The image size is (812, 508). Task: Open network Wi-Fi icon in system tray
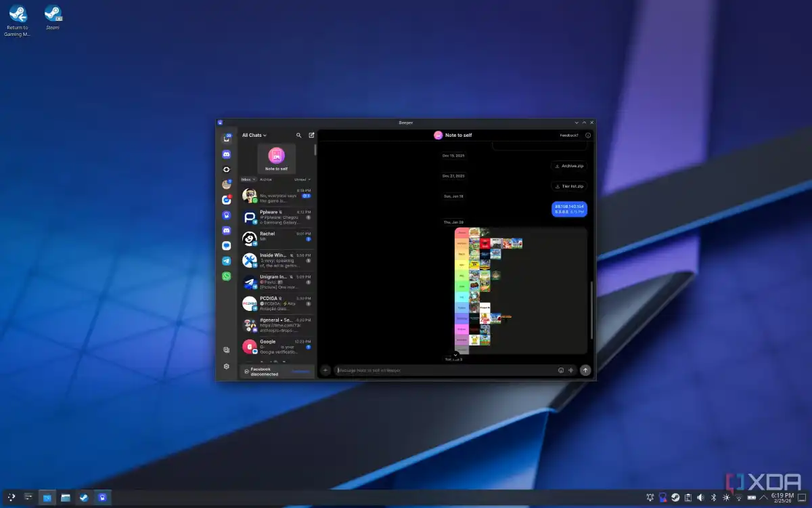point(738,498)
